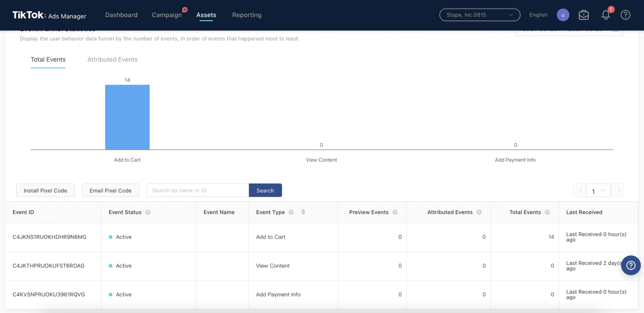Click the Search button
This screenshot has width=644, height=313.
pos(265,190)
